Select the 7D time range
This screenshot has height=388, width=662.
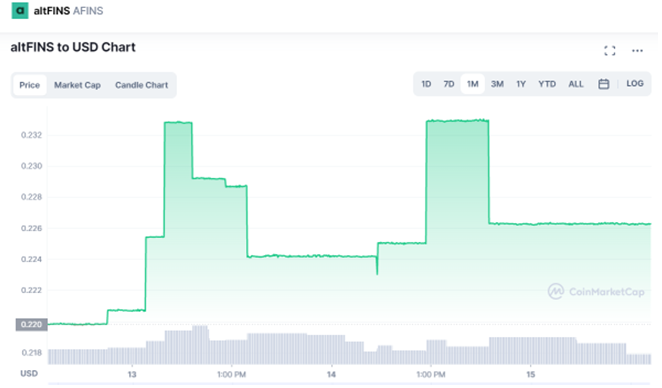pyautogui.click(x=449, y=84)
